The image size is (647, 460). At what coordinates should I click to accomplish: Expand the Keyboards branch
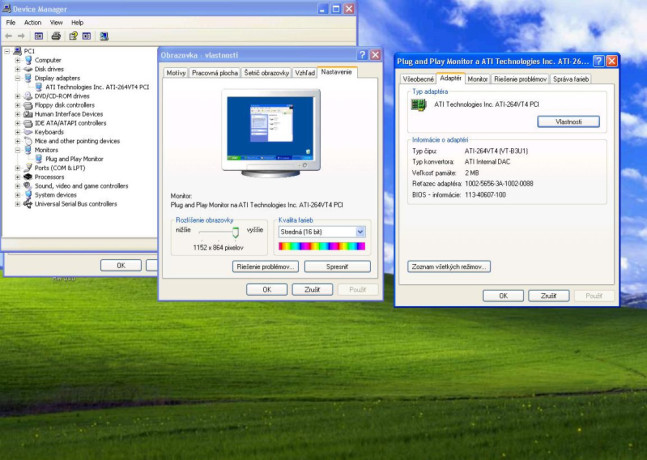18,132
